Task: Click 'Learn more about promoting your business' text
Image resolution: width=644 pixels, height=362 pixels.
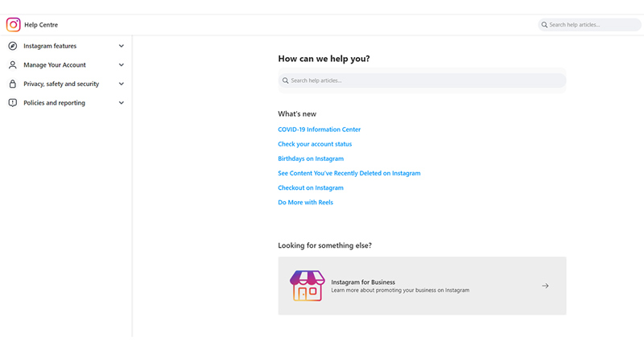Action: [400, 290]
